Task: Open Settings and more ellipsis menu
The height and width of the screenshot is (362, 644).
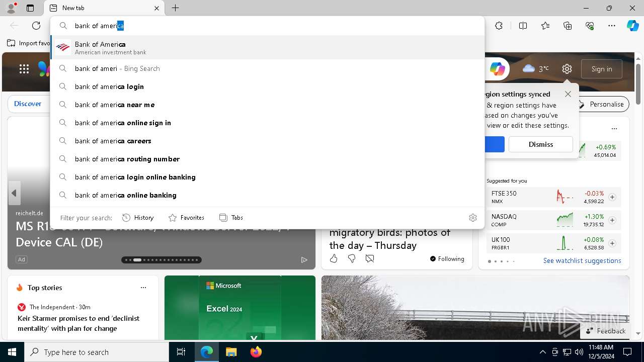Action: coord(612,26)
